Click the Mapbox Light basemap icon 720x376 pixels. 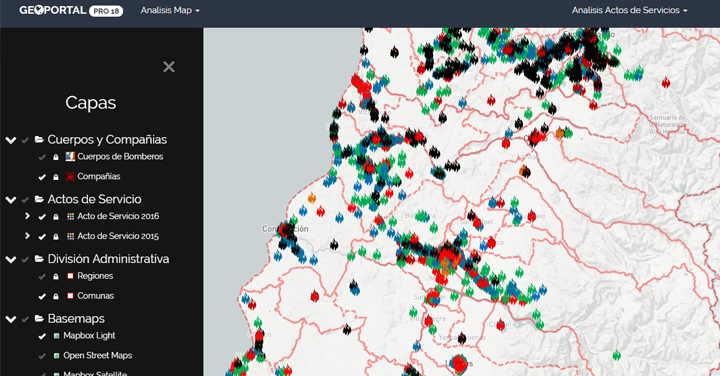coord(56,336)
